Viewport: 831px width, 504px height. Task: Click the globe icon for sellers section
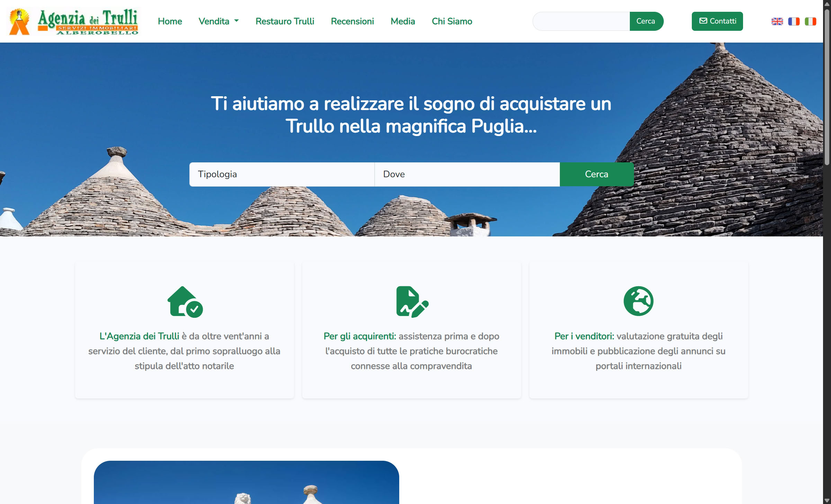[638, 301]
